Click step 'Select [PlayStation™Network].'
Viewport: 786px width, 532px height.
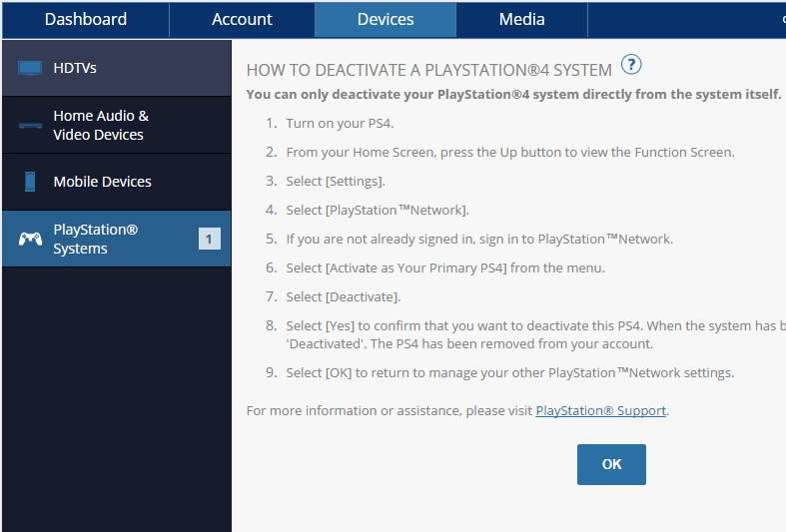click(378, 211)
